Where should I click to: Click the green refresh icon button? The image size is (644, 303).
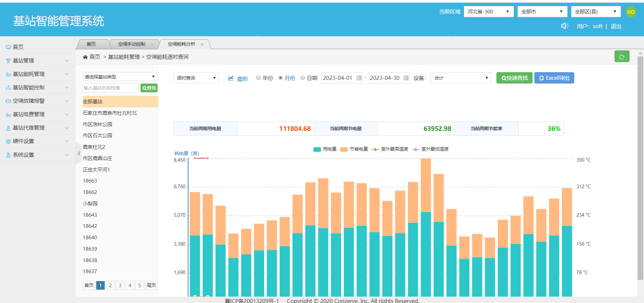click(622, 56)
